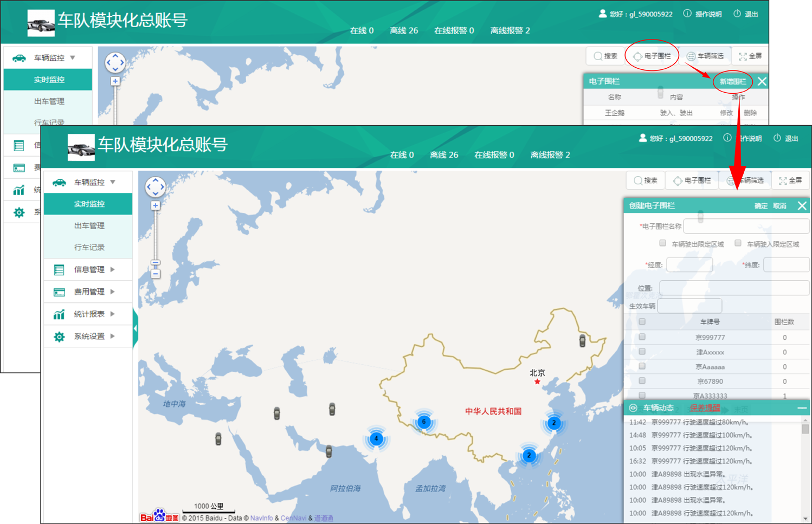Click the zoom slider handle on front map
This screenshot has width=812, height=524.
[156, 263]
